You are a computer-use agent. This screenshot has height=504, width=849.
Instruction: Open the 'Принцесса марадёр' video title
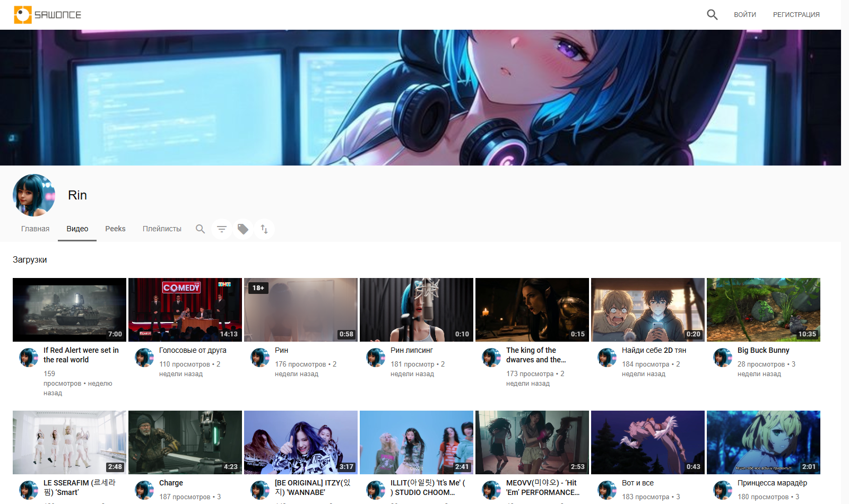(772, 483)
